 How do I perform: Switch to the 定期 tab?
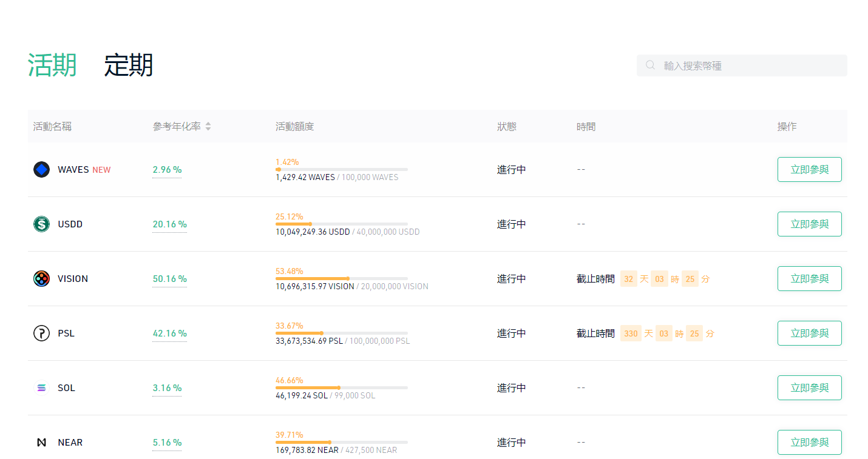coord(128,65)
